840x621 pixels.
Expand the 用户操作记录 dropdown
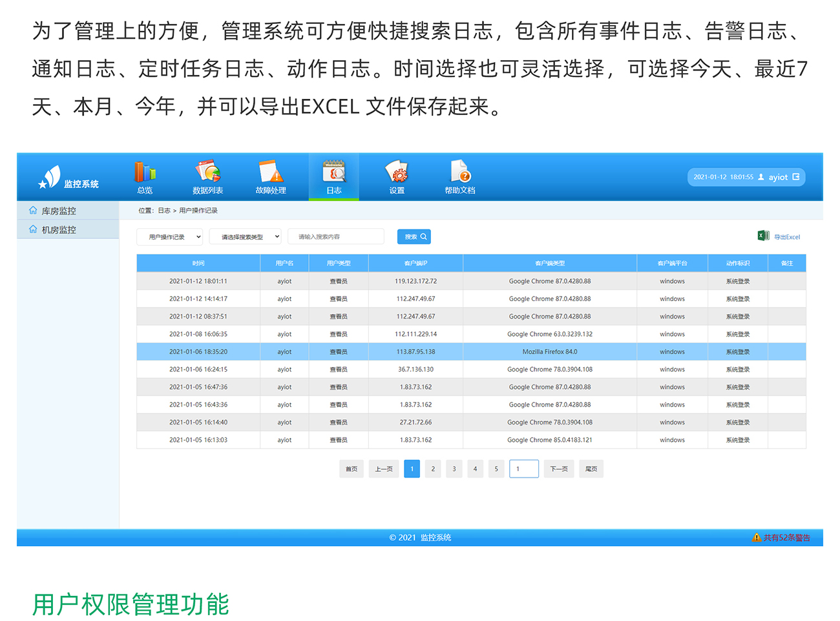click(x=170, y=237)
